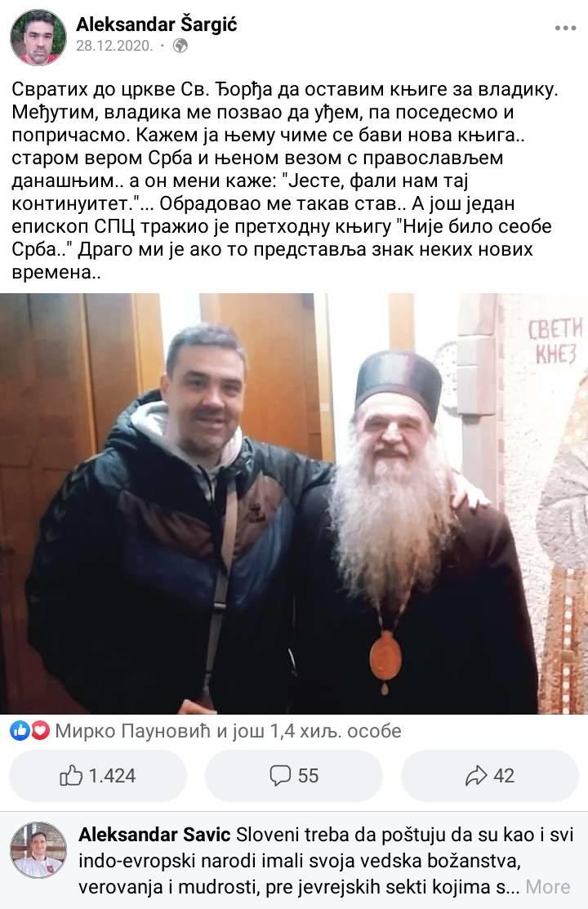Image resolution: width=588 pixels, height=909 pixels.
Task: Click the thumbs-up icon inside Like button
Action: pos(71,775)
